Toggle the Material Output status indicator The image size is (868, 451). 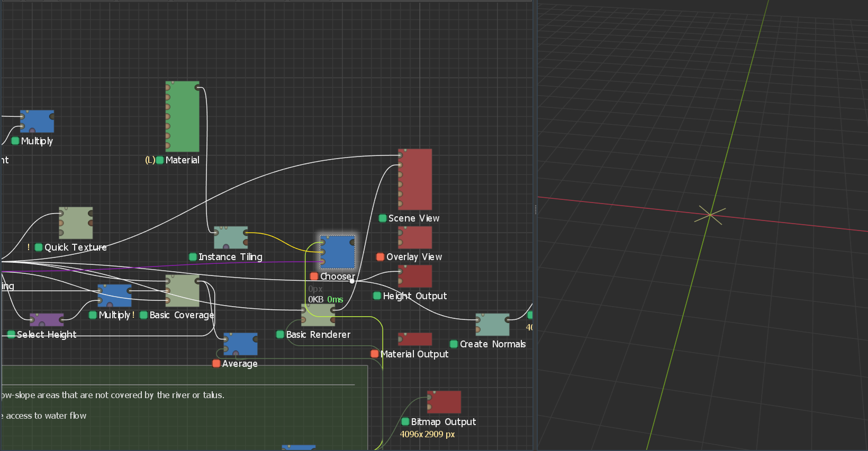coord(375,354)
